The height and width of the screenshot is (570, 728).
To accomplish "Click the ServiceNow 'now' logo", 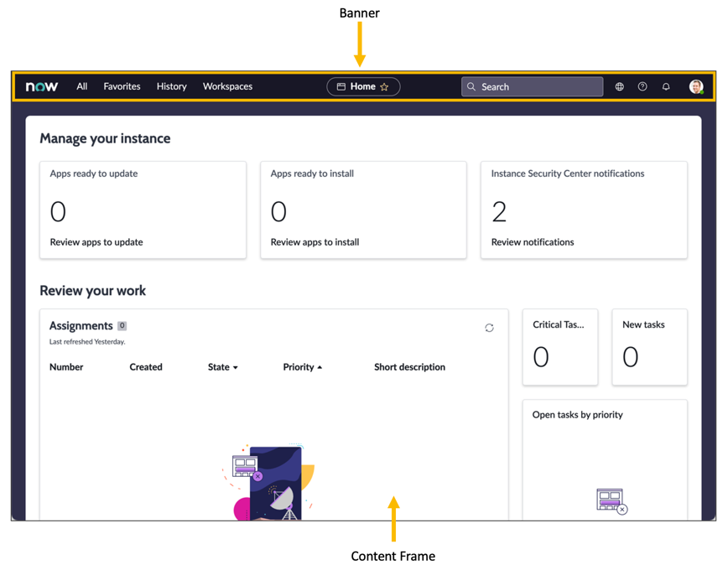I will pyautogui.click(x=42, y=86).
